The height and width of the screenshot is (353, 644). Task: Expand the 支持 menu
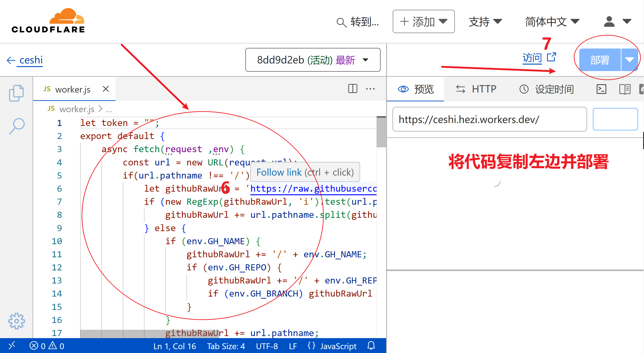[x=485, y=22]
